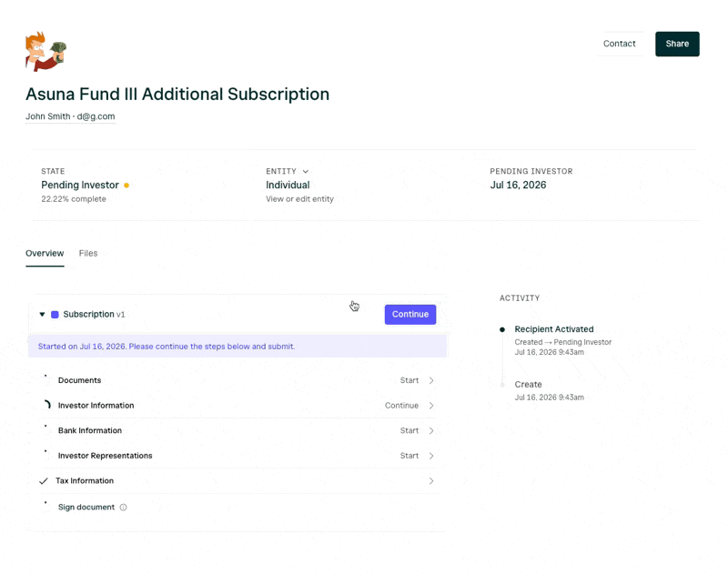Collapse the Subscription section triangle
This screenshot has width=728, height=574.
(x=42, y=315)
